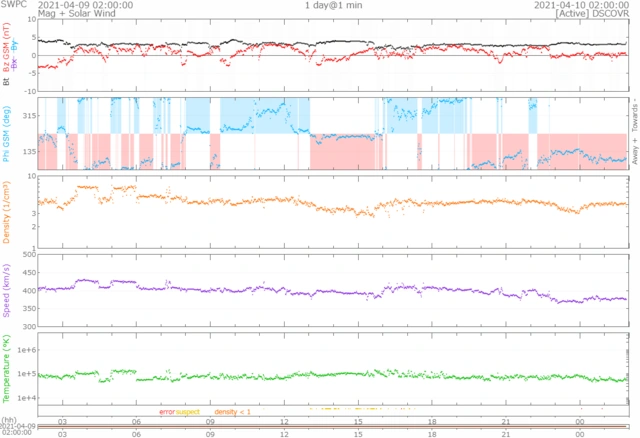This screenshot has height=438, width=640.
Task: Click the (hh) time unit label
Action: pyautogui.click(x=8, y=420)
